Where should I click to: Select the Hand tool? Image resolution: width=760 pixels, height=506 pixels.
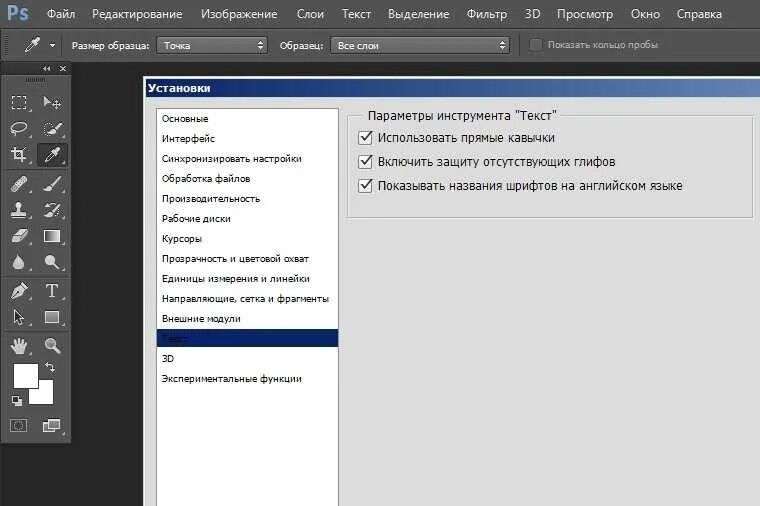coord(19,346)
